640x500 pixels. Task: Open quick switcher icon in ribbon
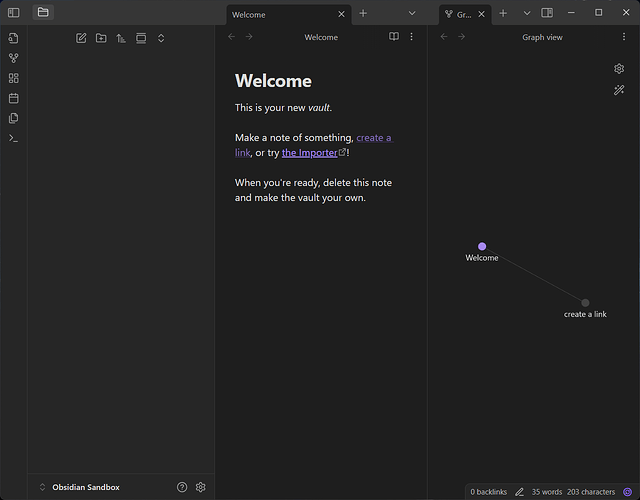[13, 38]
